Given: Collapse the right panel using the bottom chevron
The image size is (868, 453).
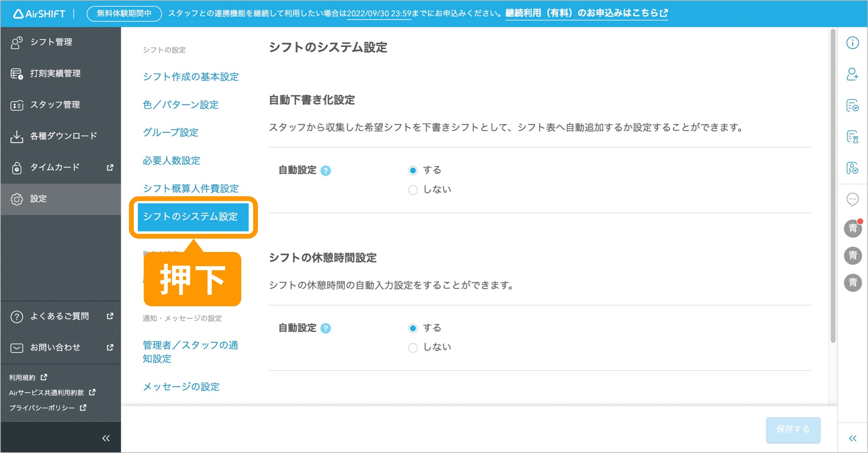Looking at the screenshot, I should 853,438.
